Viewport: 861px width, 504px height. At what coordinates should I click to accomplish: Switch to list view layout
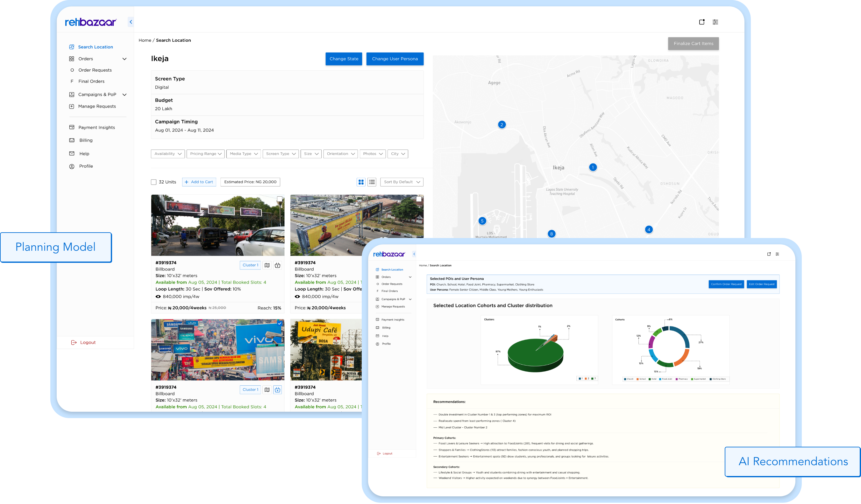coord(372,182)
